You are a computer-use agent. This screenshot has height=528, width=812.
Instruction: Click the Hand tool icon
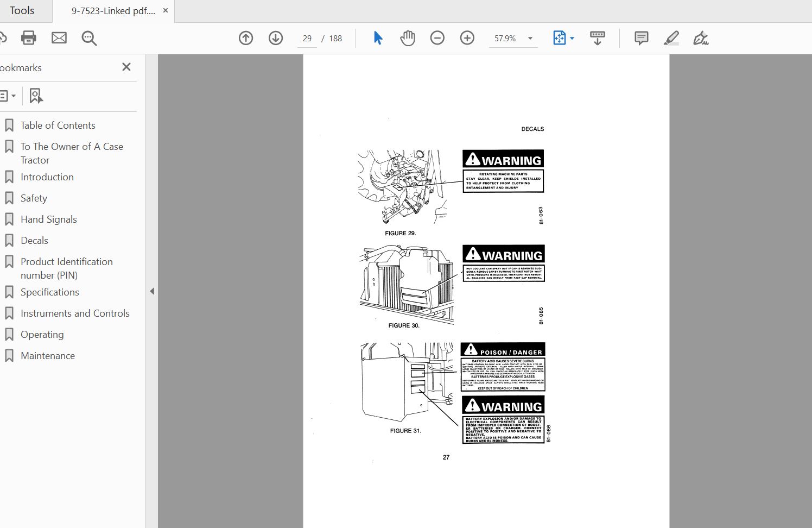point(408,38)
